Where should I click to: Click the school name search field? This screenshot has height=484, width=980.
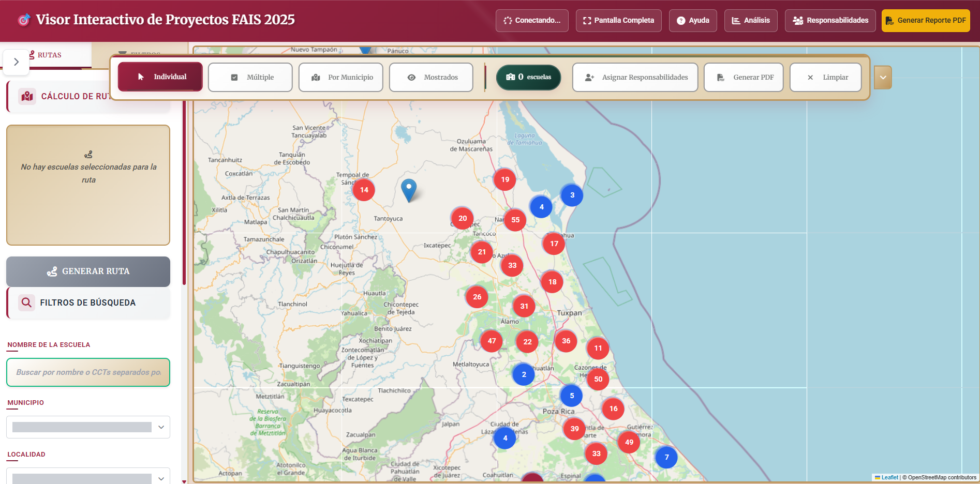pyautogui.click(x=88, y=372)
